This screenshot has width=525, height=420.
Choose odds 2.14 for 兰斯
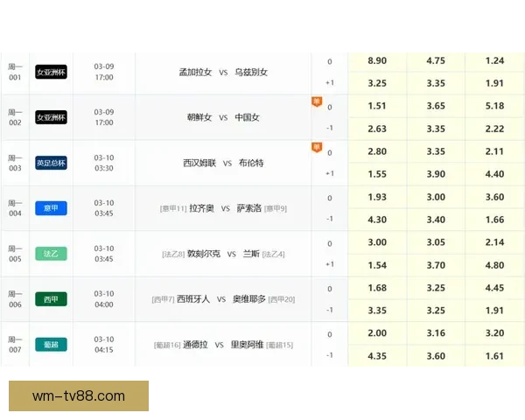[x=495, y=242]
